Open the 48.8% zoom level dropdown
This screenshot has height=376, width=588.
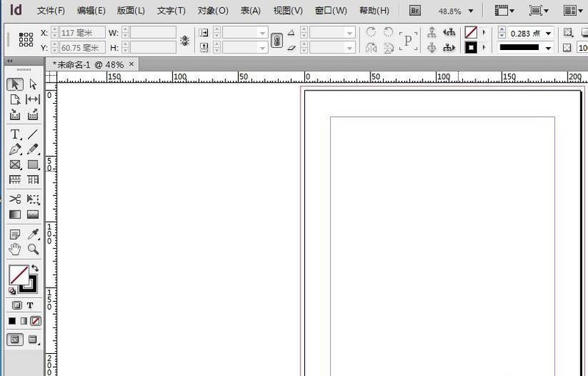(x=471, y=11)
